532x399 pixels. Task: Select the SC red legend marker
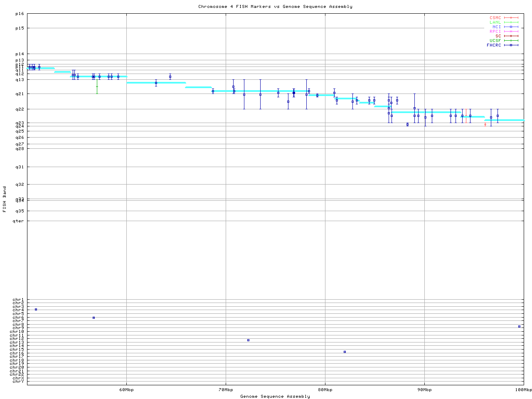[x=511, y=36]
